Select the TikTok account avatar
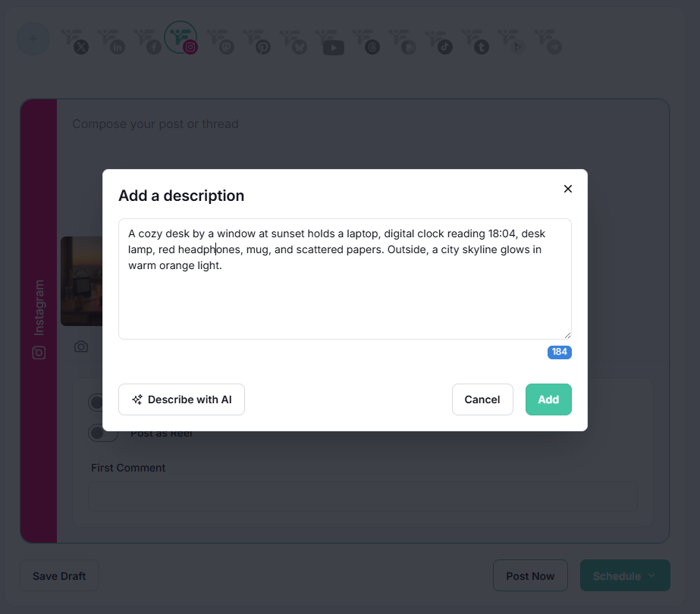Image resolution: width=700 pixels, height=614 pixels. click(x=439, y=41)
